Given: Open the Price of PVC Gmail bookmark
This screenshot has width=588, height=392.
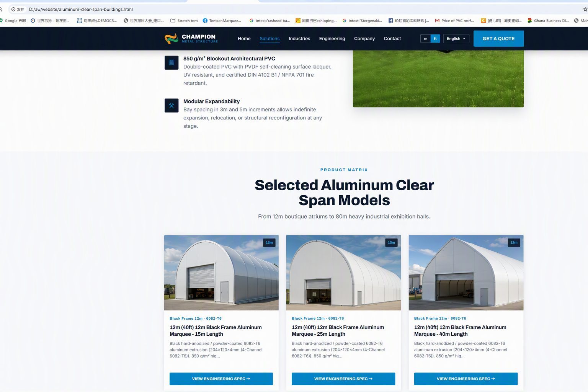Looking at the screenshot, I should (x=454, y=21).
